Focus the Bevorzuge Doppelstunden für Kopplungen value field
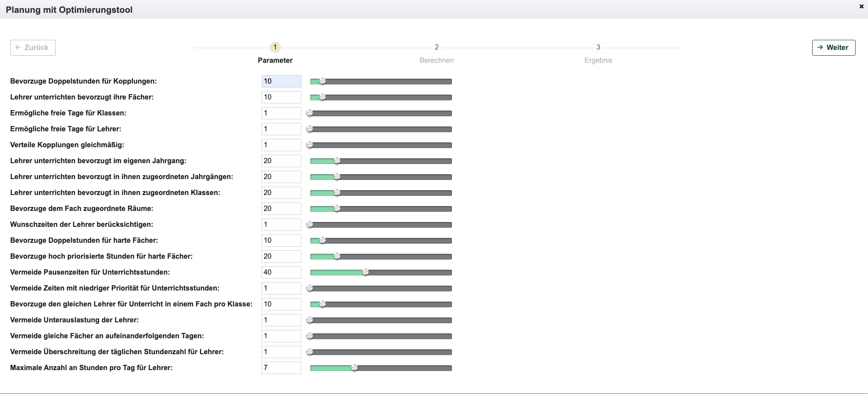 [x=281, y=81]
